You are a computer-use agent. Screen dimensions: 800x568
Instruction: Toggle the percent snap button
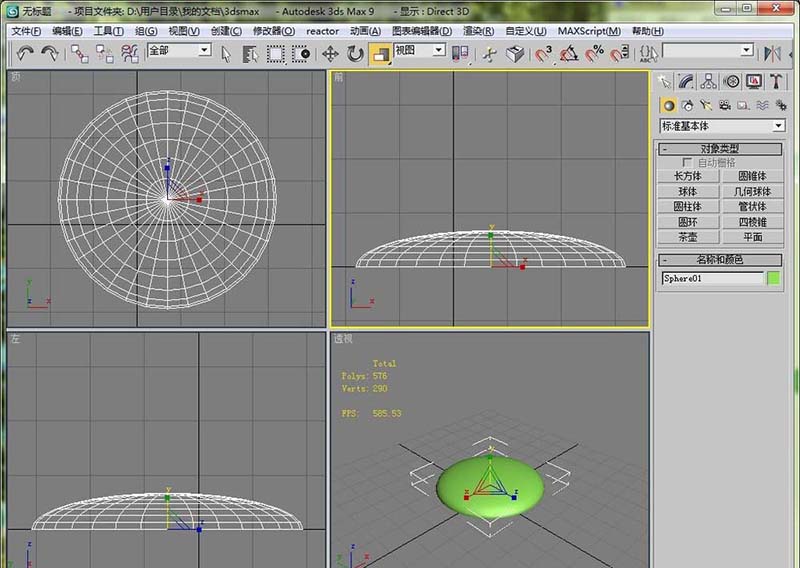point(595,54)
